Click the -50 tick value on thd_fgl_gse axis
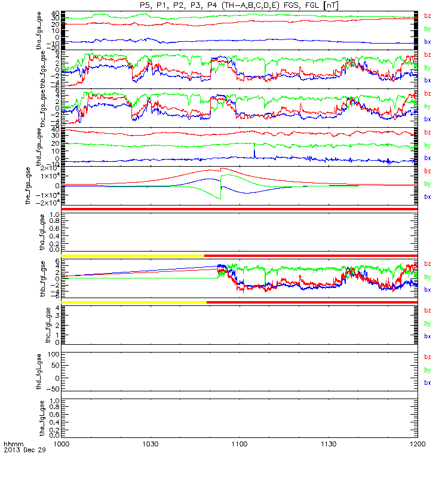The image size is (448, 478). (53, 389)
